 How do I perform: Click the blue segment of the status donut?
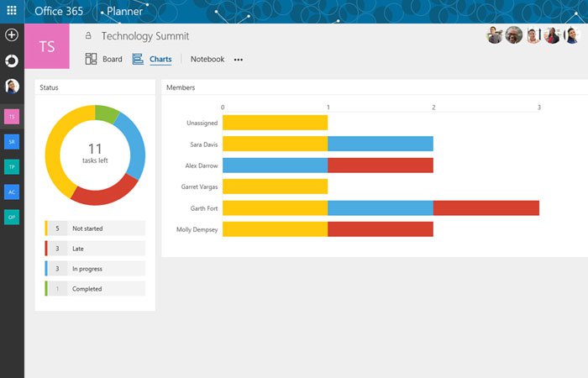[135, 144]
